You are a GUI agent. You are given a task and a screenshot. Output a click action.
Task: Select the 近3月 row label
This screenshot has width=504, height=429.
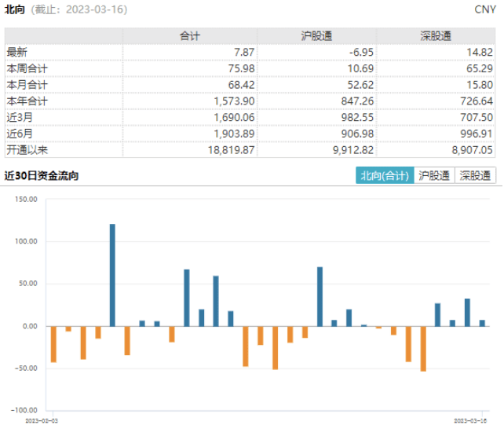[x=20, y=117]
